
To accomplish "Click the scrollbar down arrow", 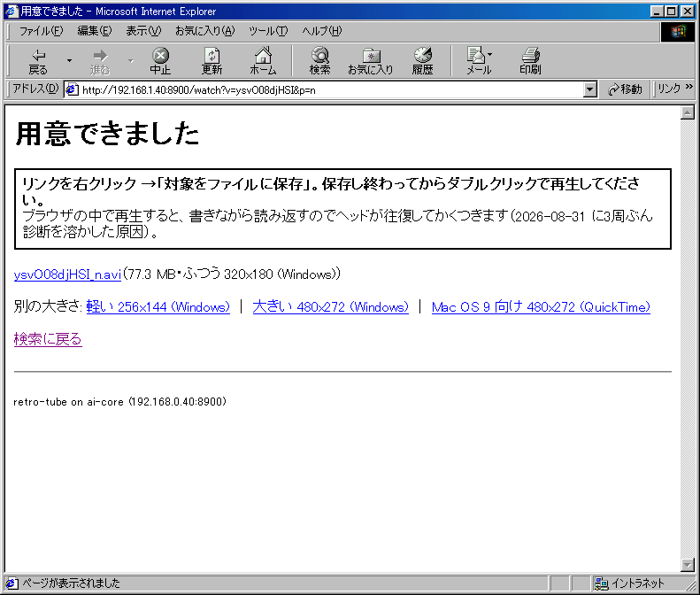I will point(688,565).
